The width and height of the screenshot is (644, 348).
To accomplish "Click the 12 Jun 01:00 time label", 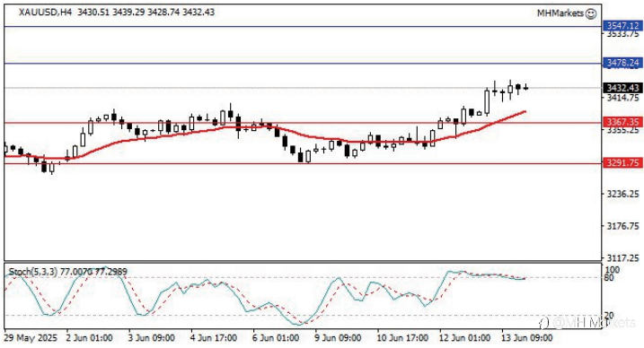I will click(464, 338).
